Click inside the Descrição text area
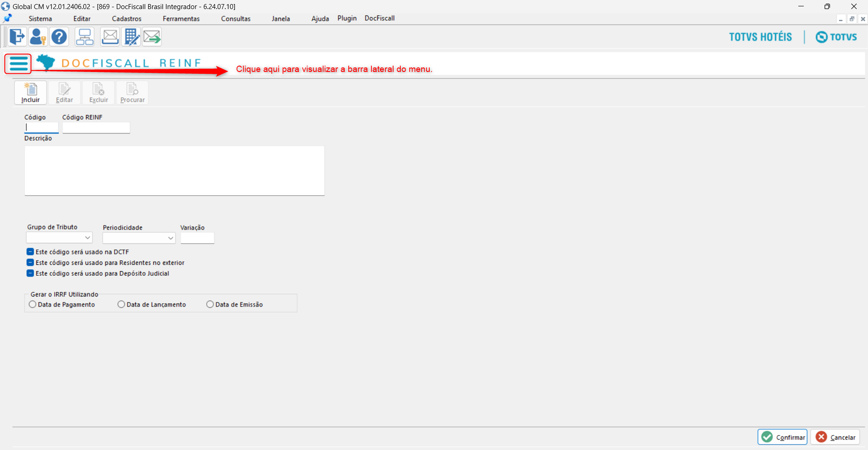Viewport: 868px width, 450px height. pos(175,171)
